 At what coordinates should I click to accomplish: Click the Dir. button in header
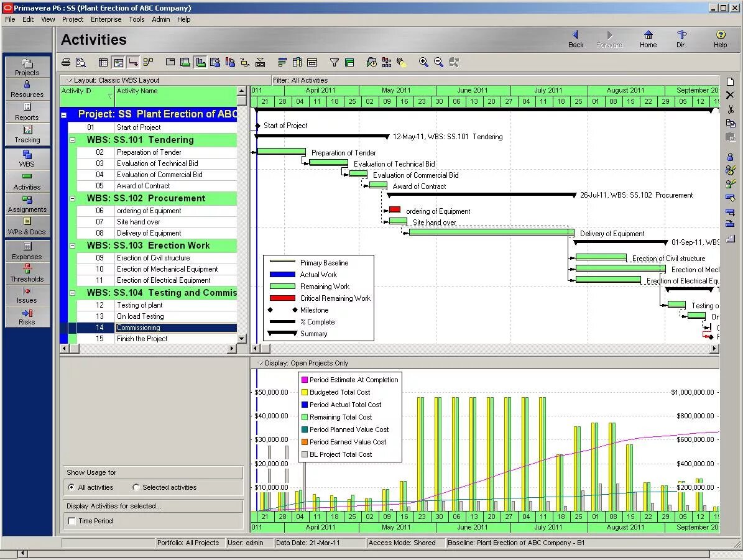[x=681, y=39]
